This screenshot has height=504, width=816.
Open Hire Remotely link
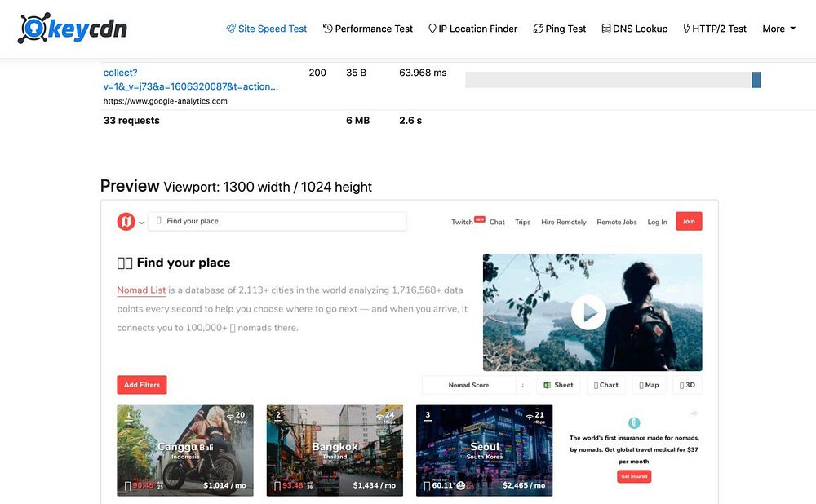pos(564,222)
